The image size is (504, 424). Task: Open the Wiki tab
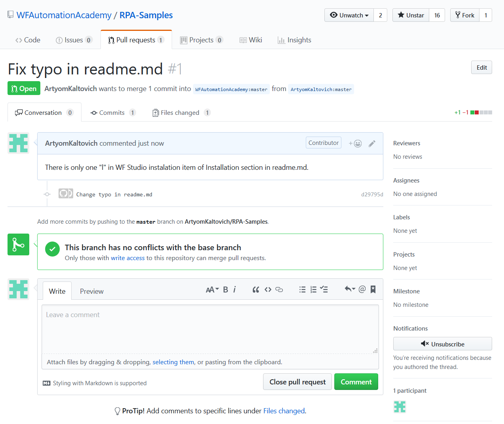(251, 40)
